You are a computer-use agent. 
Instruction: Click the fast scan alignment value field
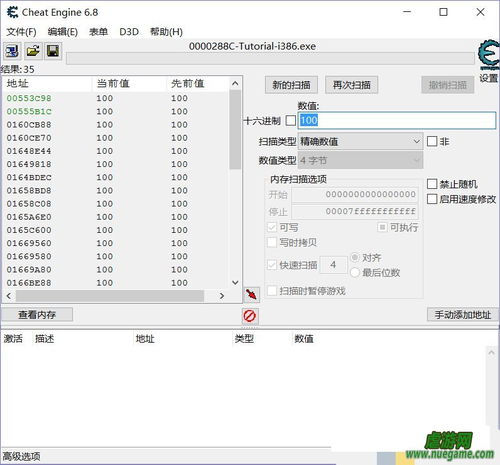[333, 265]
